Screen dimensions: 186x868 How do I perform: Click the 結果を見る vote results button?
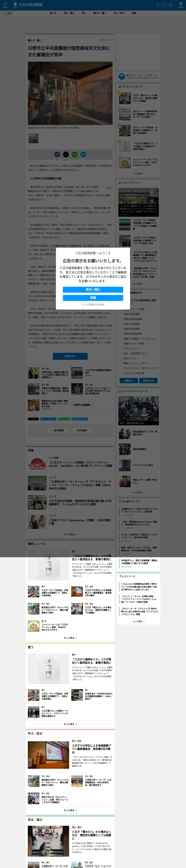click(x=148, y=381)
